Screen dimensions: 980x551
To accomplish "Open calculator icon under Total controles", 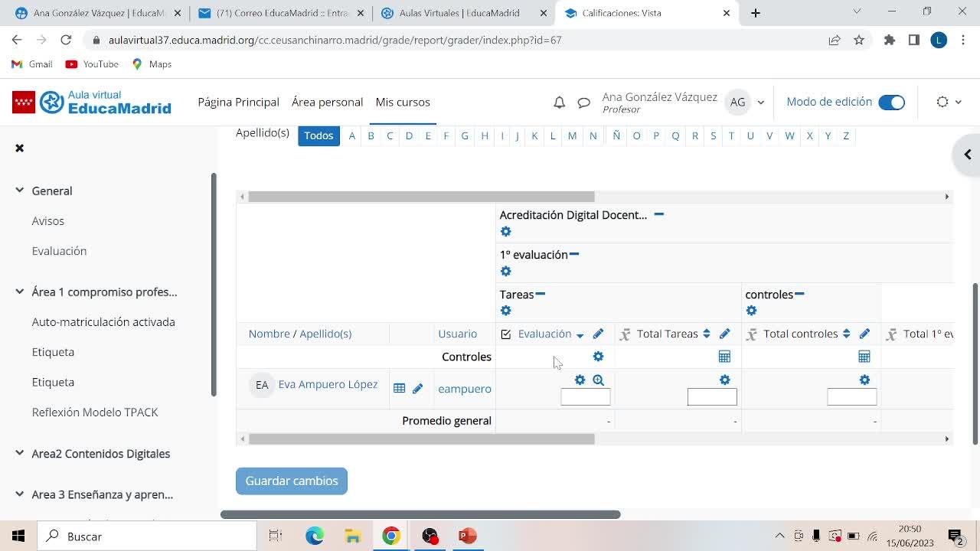I will click(x=864, y=357).
